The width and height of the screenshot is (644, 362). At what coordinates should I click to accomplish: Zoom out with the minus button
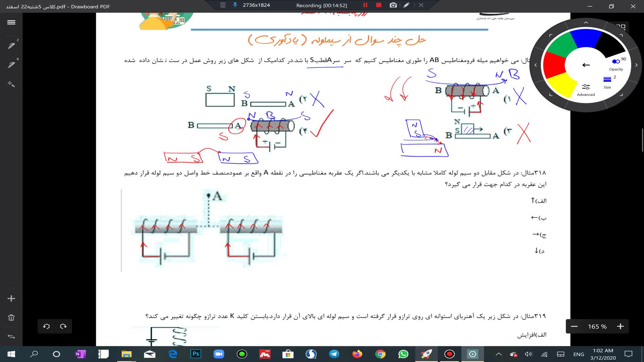coord(574,326)
